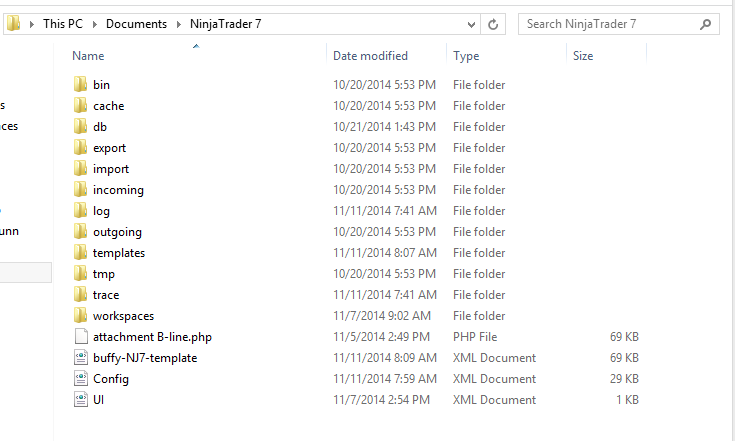
Task: Click XML Document type in Config row
Action: click(x=495, y=379)
